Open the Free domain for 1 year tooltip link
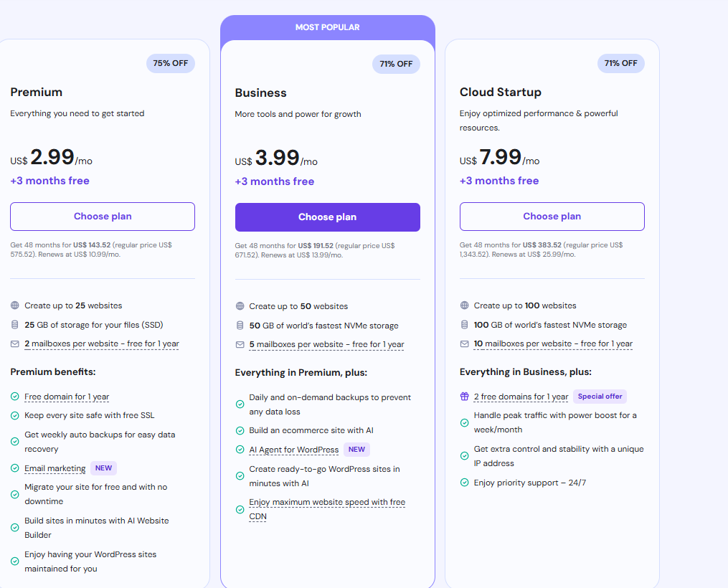The height and width of the screenshot is (588, 728). click(x=67, y=397)
